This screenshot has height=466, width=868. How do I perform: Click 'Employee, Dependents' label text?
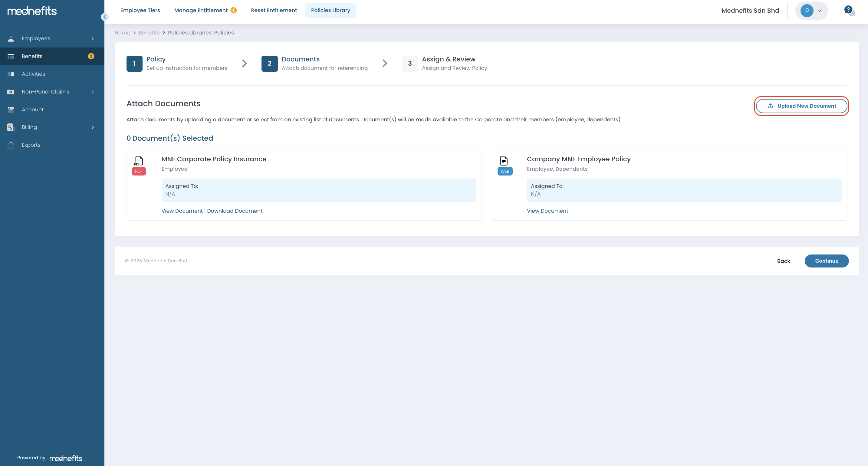pyautogui.click(x=557, y=169)
